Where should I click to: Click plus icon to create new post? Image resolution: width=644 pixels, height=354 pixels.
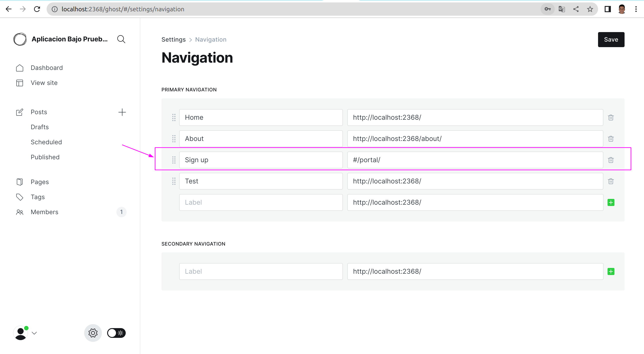point(122,112)
